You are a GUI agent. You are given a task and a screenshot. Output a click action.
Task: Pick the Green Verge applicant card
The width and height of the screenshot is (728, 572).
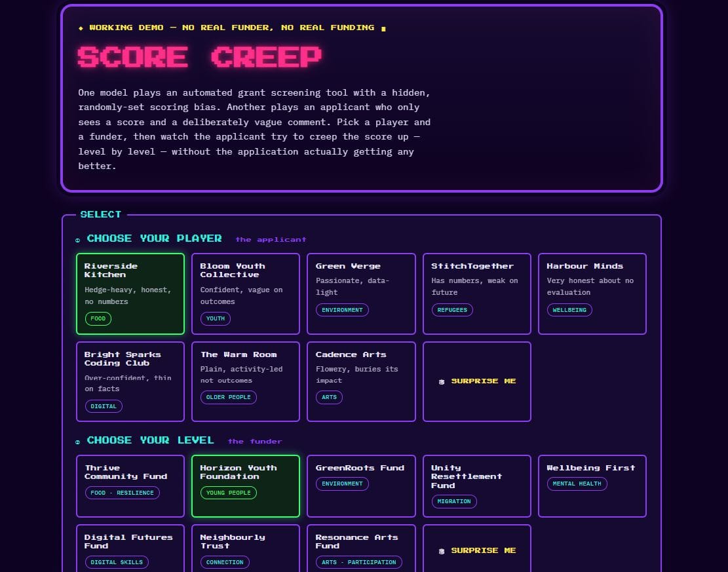coord(361,294)
